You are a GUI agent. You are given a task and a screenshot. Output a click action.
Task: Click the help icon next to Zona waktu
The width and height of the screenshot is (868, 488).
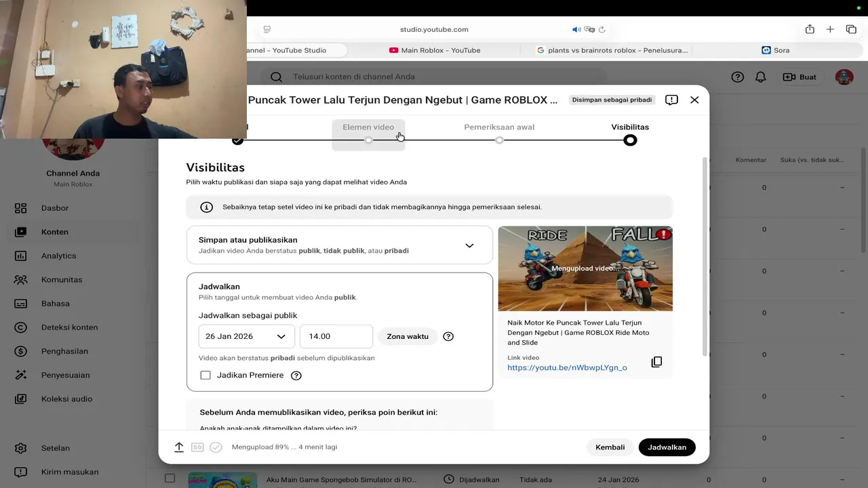point(448,336)
